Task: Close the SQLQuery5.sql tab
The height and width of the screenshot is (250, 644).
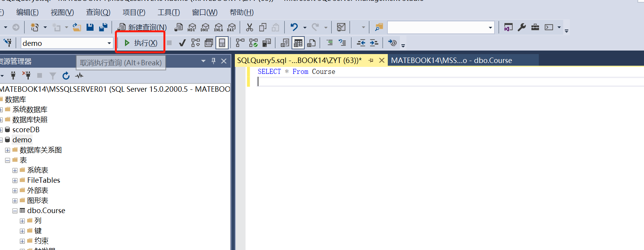Action: 382,60
